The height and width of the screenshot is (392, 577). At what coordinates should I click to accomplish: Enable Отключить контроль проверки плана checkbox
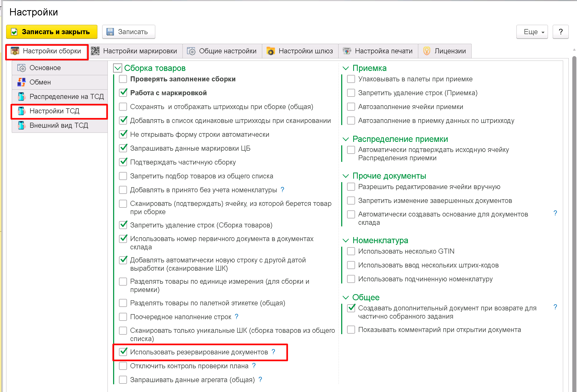123,366
